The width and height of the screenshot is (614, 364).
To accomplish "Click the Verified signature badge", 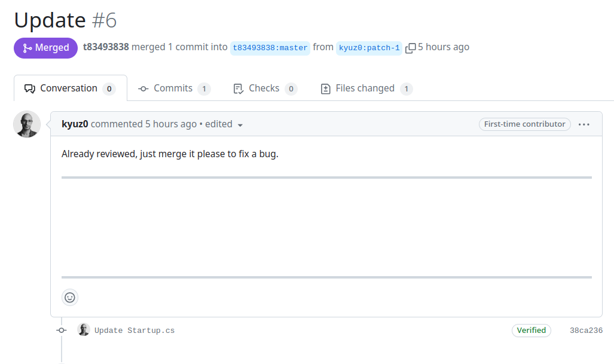I will (531, 330).
